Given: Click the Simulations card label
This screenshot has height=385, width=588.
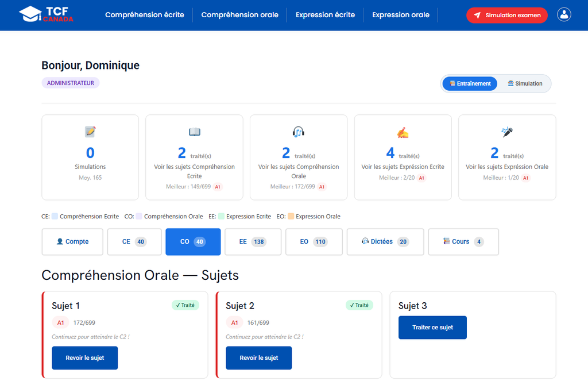Looking at the screenshot, I should 90,167.
